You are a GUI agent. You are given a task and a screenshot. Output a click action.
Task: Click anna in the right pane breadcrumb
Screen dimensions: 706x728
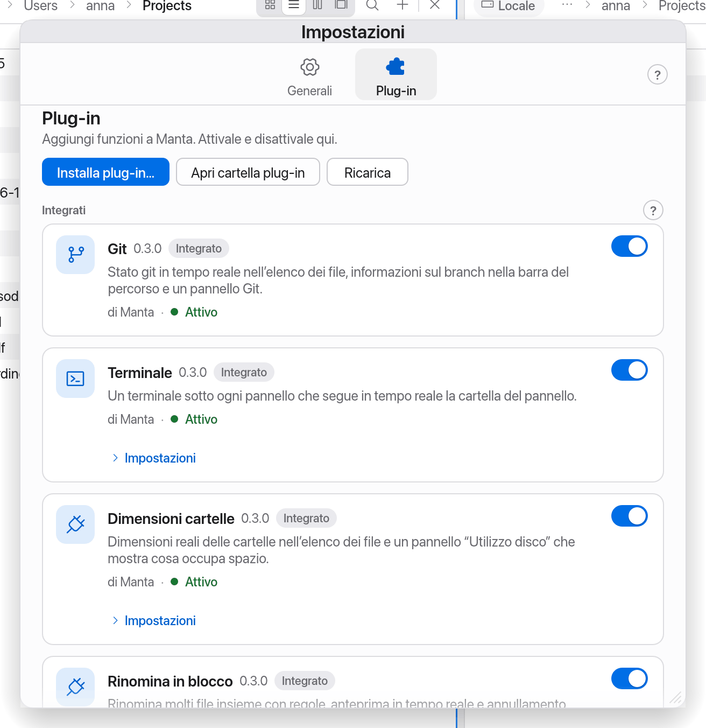pos(616,6)
